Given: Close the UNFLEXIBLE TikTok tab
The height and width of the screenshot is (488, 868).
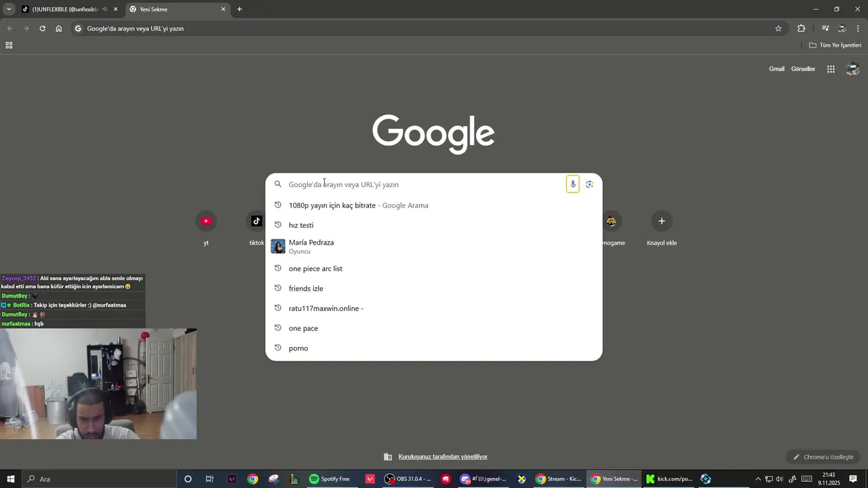Looking at the screenshot, I should click(115, 9).
